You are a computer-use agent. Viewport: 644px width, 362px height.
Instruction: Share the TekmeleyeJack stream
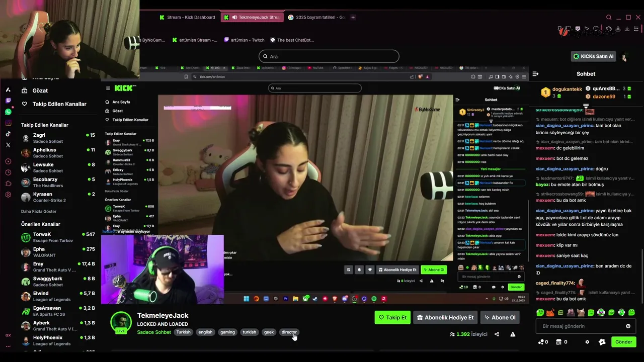497,334
